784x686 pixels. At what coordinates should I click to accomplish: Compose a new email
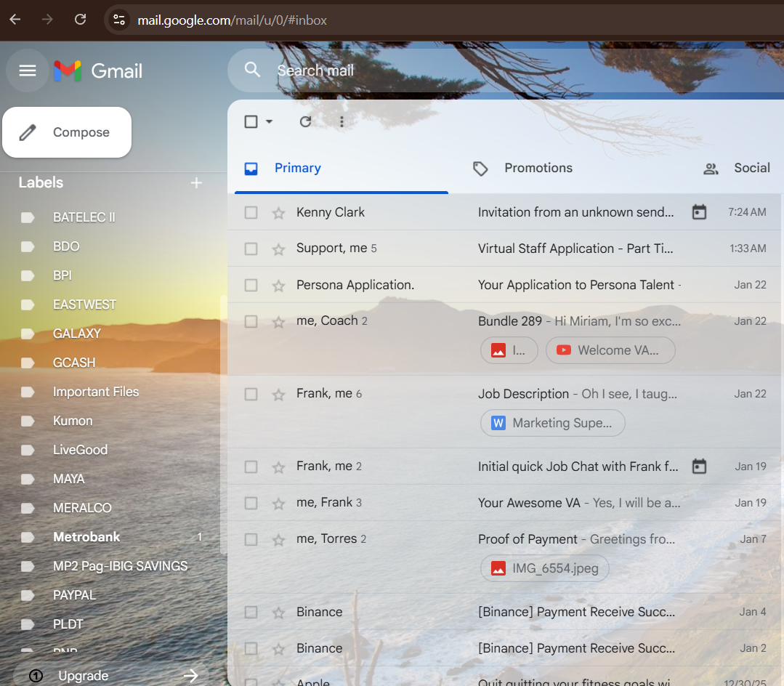[67, 132]
